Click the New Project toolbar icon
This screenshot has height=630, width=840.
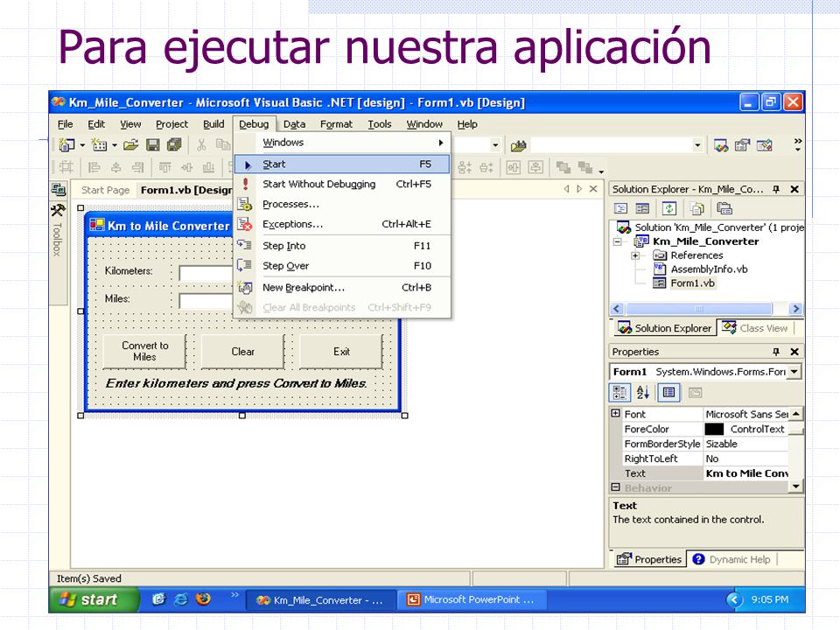[x=66, y=144]
